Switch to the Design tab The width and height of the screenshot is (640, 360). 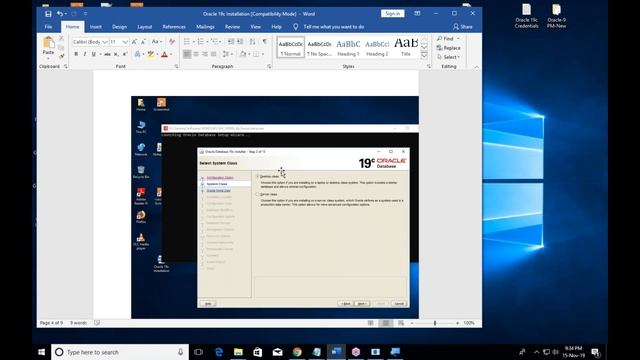pos(119,27)
